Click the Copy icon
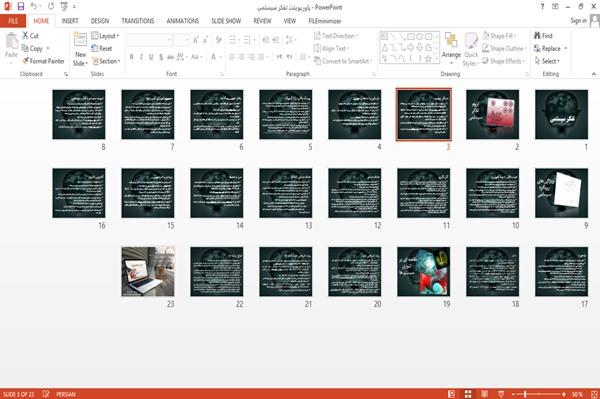600x399 pixels. click(x=26, y=48)
